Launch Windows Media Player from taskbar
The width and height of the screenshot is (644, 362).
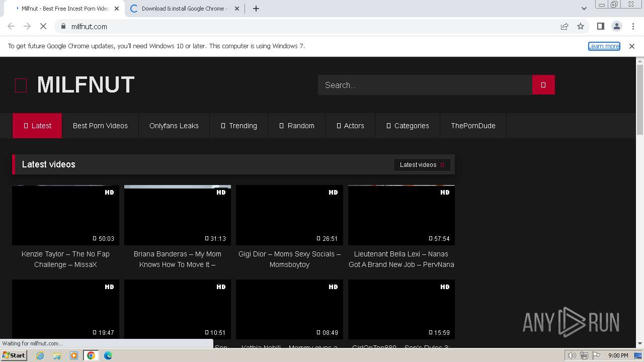pos(74,355)
